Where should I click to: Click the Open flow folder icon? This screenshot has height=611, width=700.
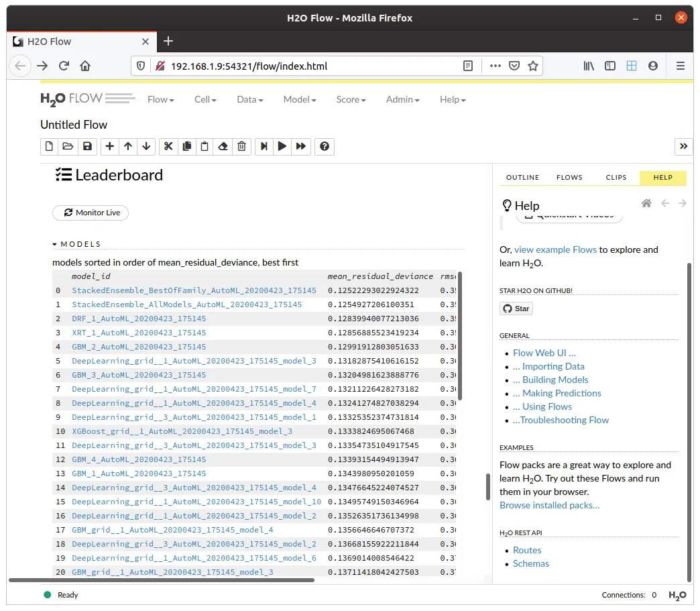(x=68, y=146)
